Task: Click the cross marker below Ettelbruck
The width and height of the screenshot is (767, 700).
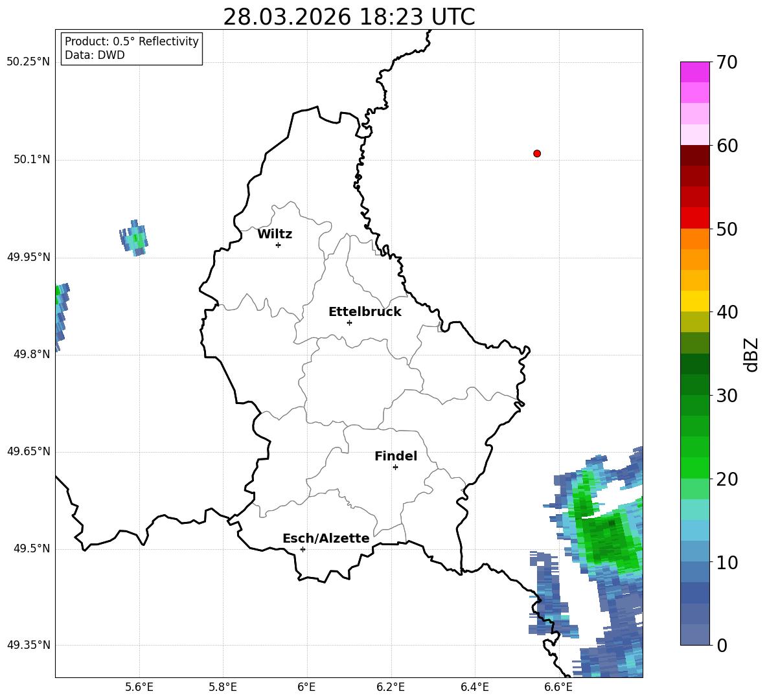Action: pyautogui.click(x=349, y=322)
